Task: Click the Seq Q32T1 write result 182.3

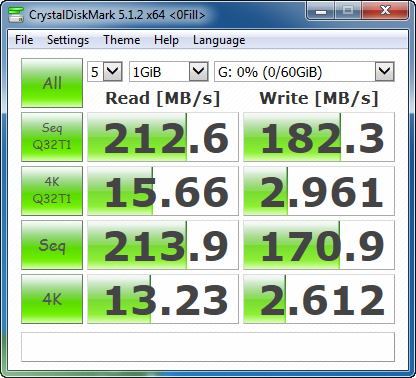Action: pyautogui.click(x=319, y=137)
